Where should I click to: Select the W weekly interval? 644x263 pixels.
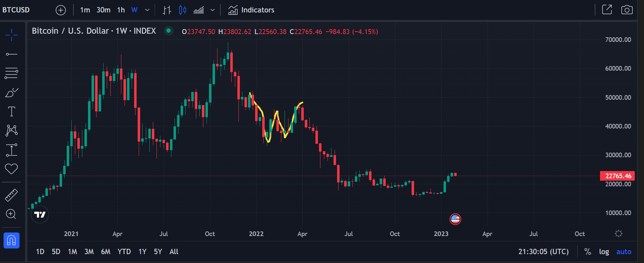[134, 10]
